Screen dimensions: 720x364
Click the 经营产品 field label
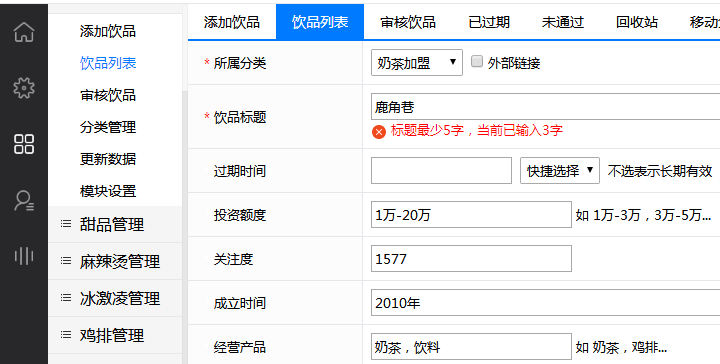[x=240, y=347]
